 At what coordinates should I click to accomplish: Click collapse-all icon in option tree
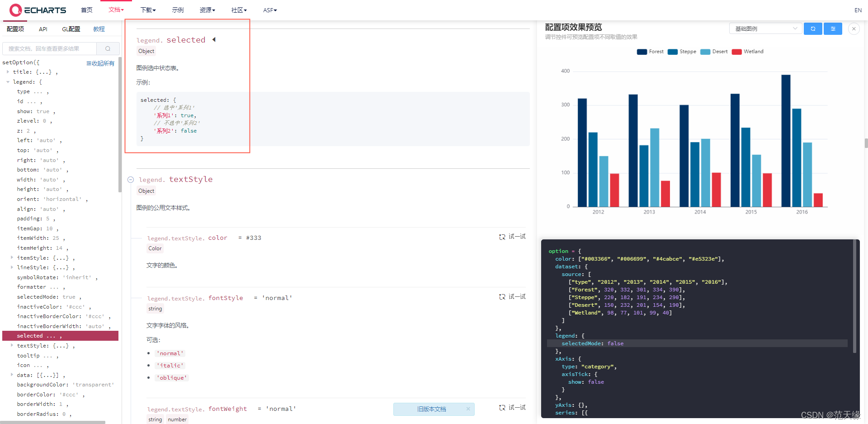point(89,63)
